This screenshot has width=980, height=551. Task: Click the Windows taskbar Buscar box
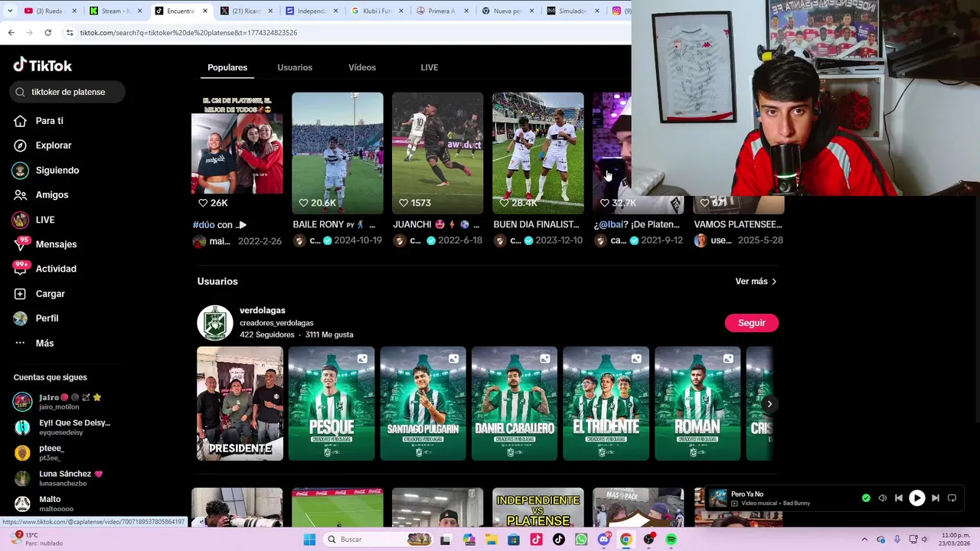point(377,540)
